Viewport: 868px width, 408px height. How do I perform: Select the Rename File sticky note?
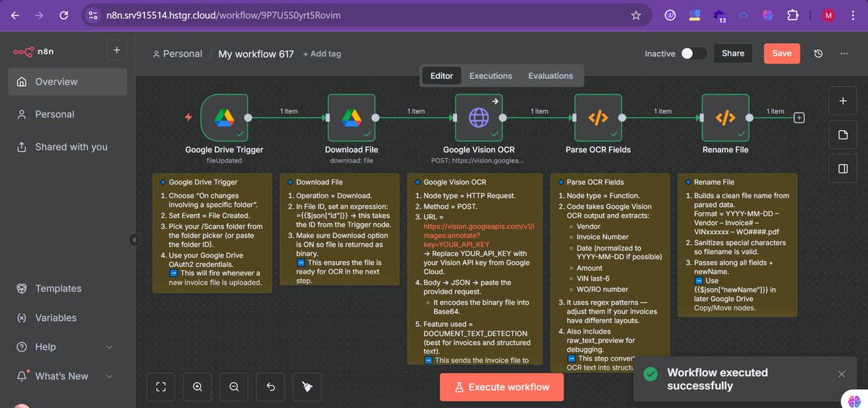tap(737, 245)
